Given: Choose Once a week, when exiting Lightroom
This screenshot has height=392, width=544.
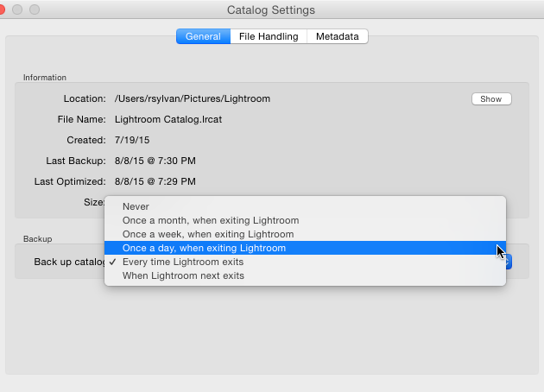Looking at the screenshot, I should click(x=305, y=234).
